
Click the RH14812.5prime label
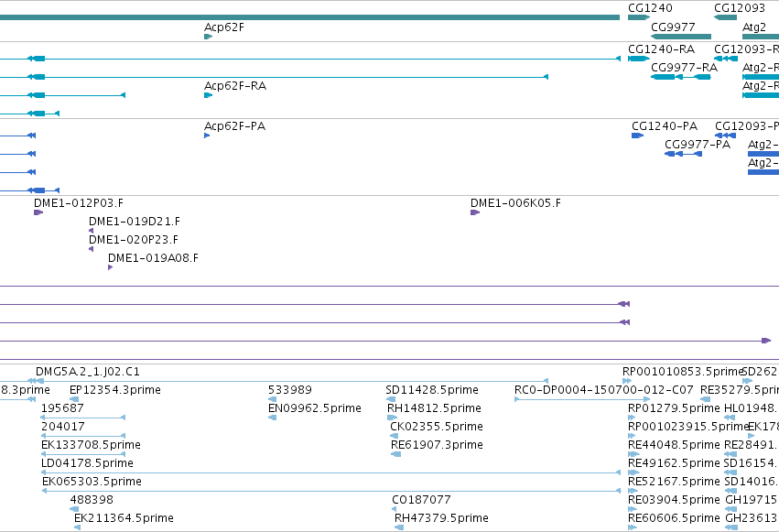(x=434, y=408)
